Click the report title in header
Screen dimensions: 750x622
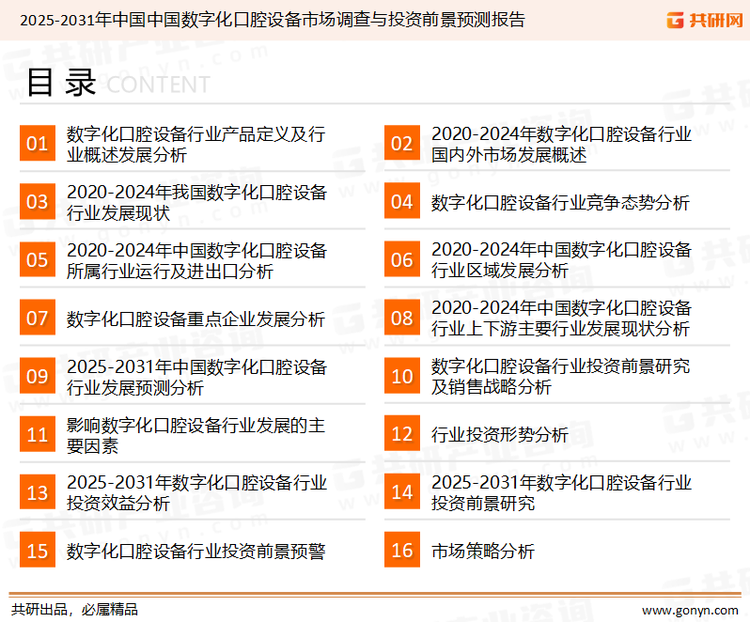tap(272, 20)
